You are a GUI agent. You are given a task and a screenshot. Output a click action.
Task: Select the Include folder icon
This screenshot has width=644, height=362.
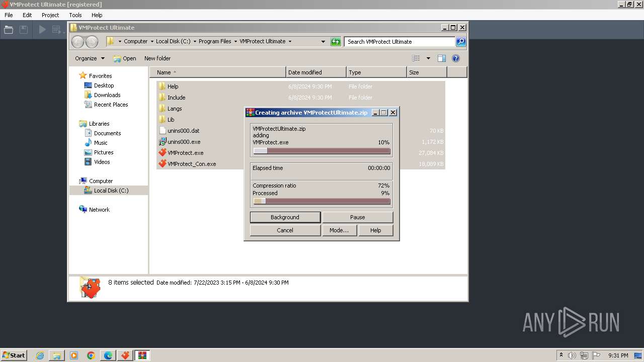(162, 98)
